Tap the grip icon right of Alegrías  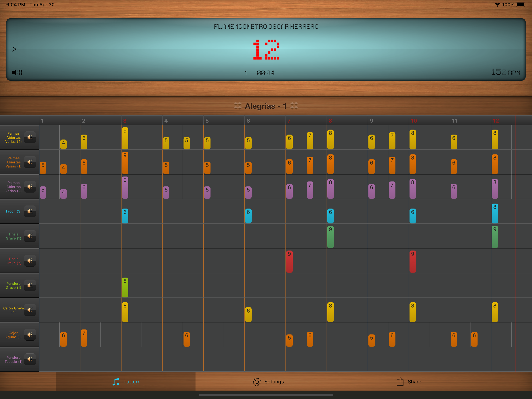pos(294,106)
